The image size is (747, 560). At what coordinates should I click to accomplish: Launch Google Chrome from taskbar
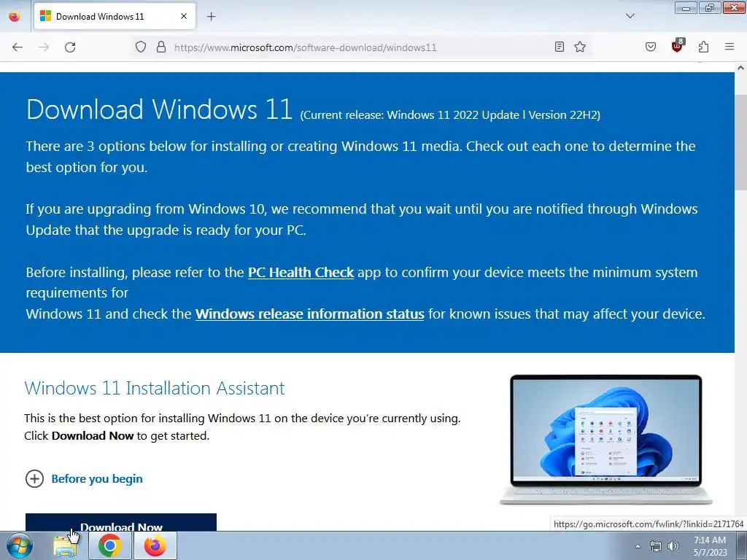tap(109, 545)
